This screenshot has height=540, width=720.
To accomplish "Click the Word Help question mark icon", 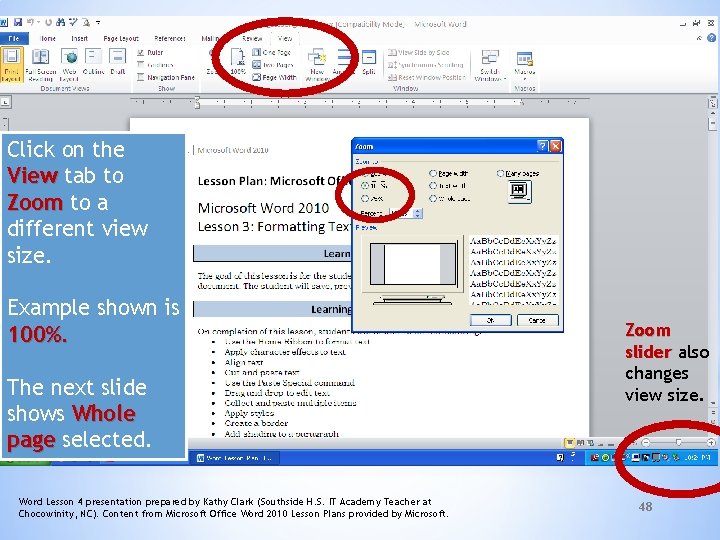I will pos(712,38).
